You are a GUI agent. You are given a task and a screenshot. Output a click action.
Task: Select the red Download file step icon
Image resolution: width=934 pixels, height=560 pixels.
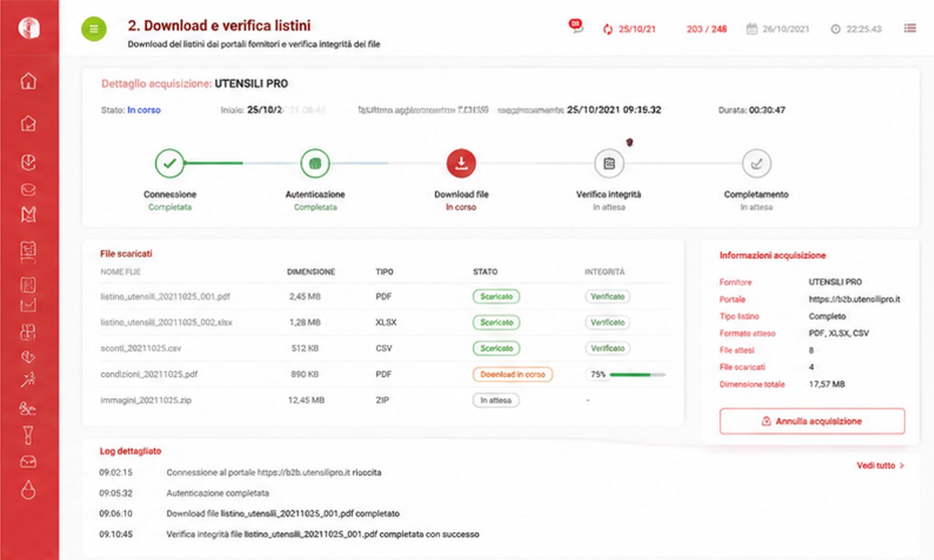pyautogui.click(x=461, y=163)
